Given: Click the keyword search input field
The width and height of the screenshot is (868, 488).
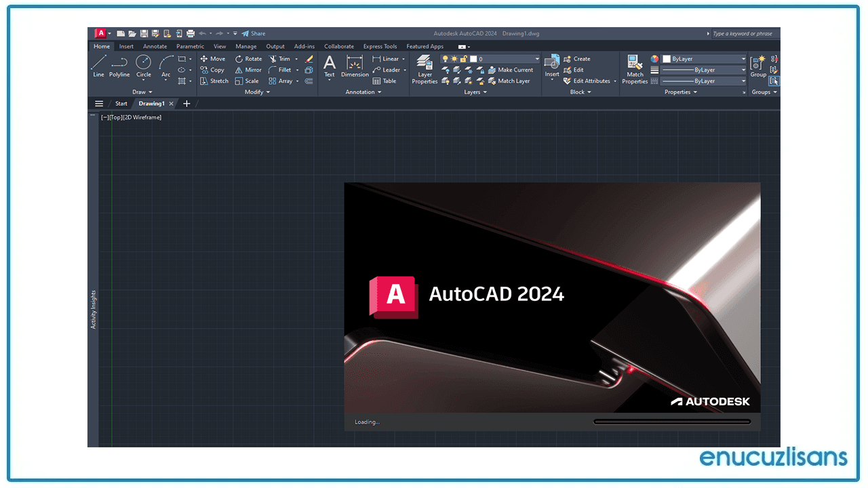Looking at the screenshot, I should 745,33.
